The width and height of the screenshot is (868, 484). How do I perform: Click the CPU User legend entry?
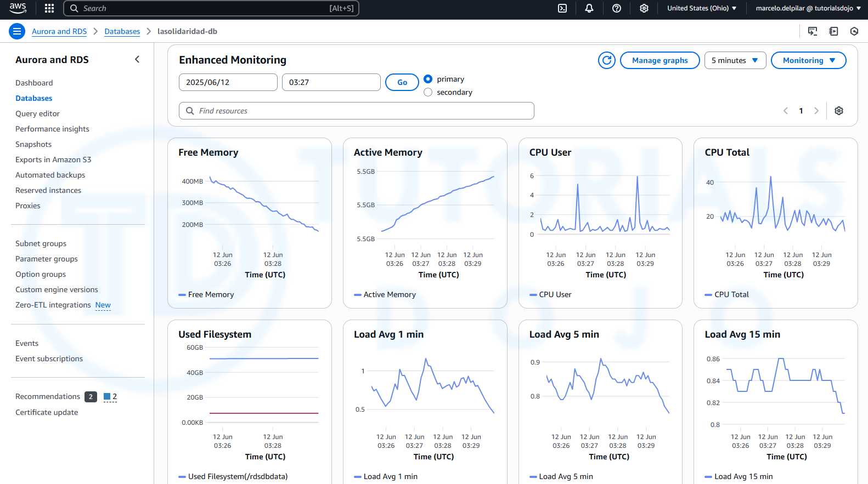tap(550, 294)
